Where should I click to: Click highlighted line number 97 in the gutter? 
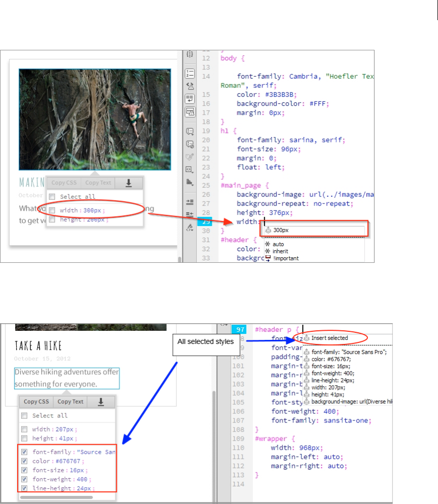click(x=239, y=329)
